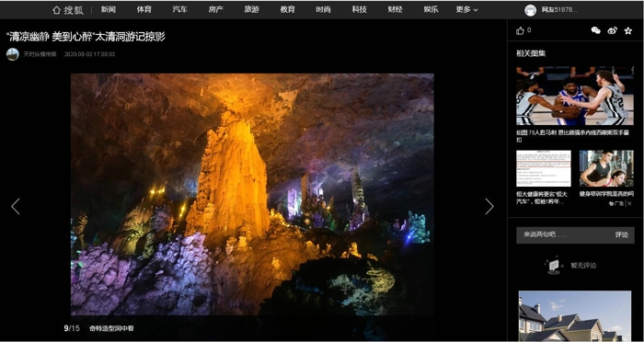The image size is (644, 342).
Task: Share gallery to WeChat
Action: pos(595,30)
